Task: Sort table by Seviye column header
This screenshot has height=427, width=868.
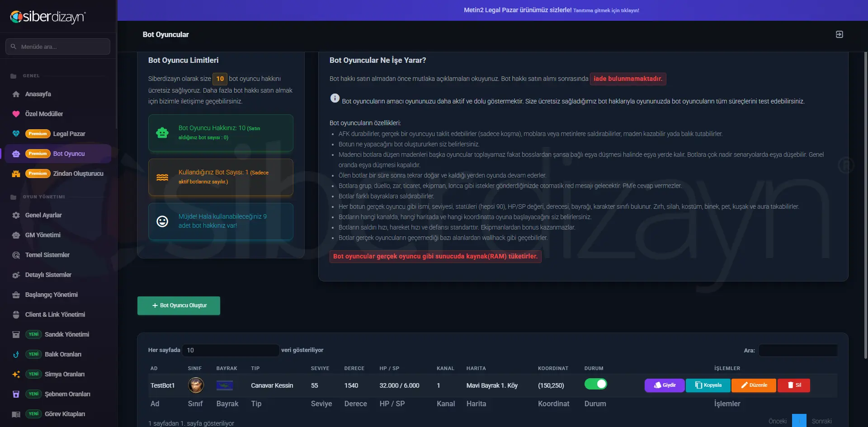Action: (x=320, y=368)
